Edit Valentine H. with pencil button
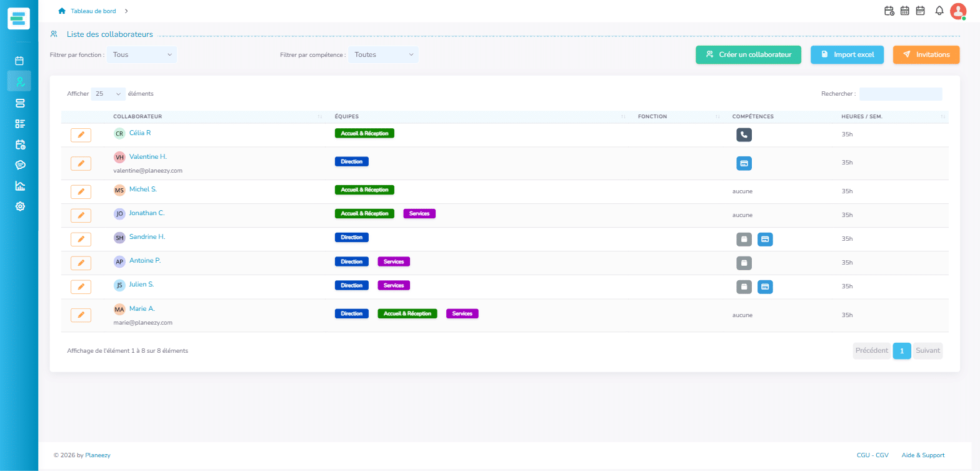The height and width of the screenshot is (471, 980). click(x=81, y=163)
